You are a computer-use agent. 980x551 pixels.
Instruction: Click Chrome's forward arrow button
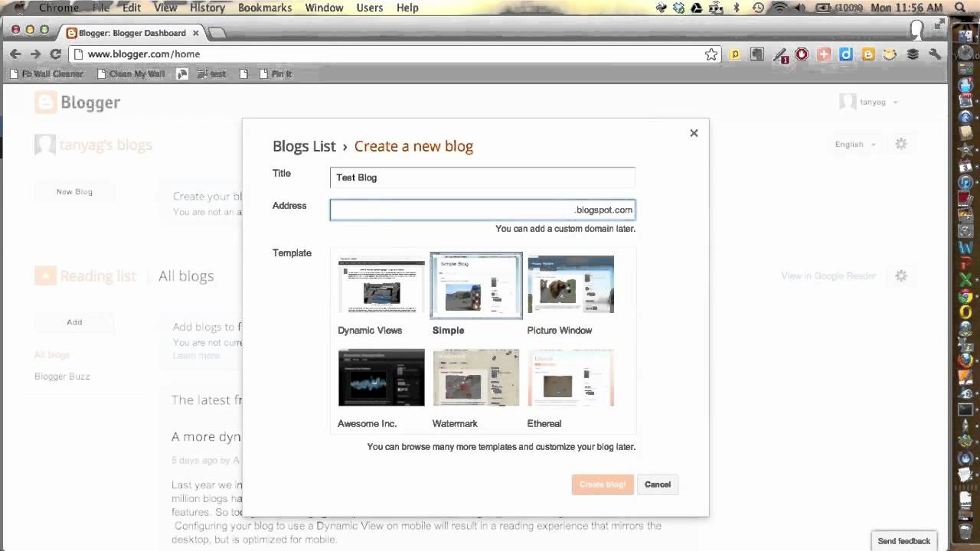point(35,54)
